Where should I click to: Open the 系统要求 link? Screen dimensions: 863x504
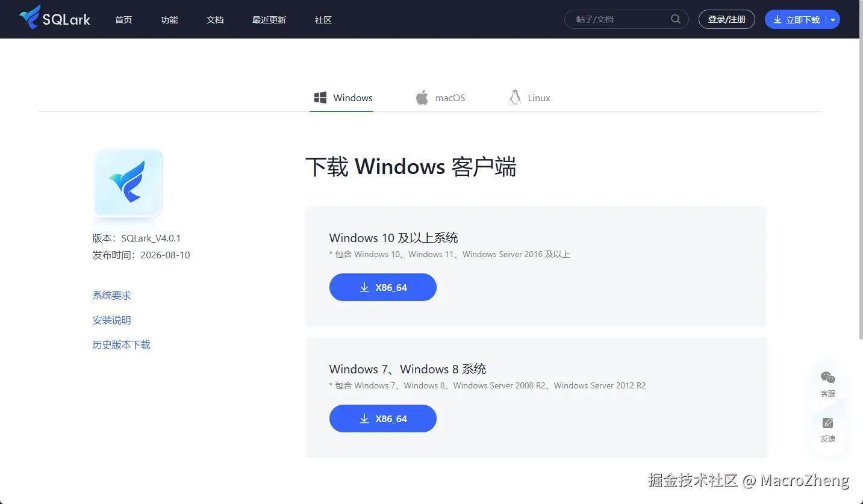click(111, 295)
